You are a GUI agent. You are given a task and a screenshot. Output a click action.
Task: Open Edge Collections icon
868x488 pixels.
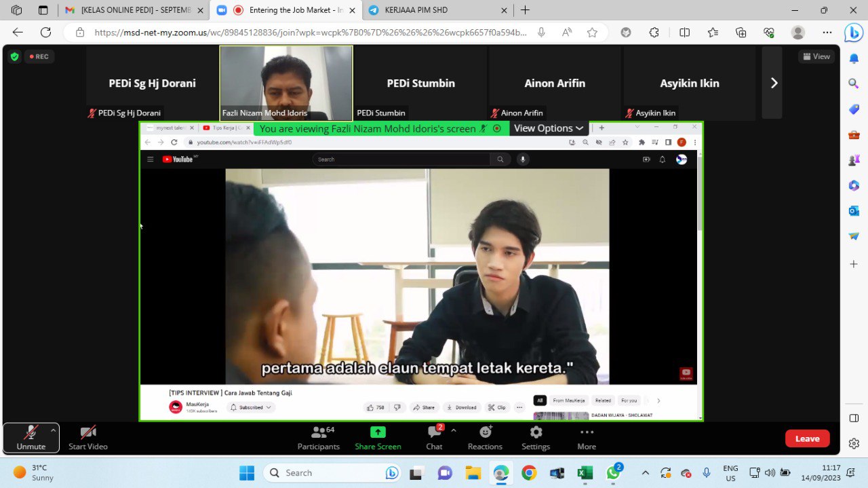click(x=741, y=32)
